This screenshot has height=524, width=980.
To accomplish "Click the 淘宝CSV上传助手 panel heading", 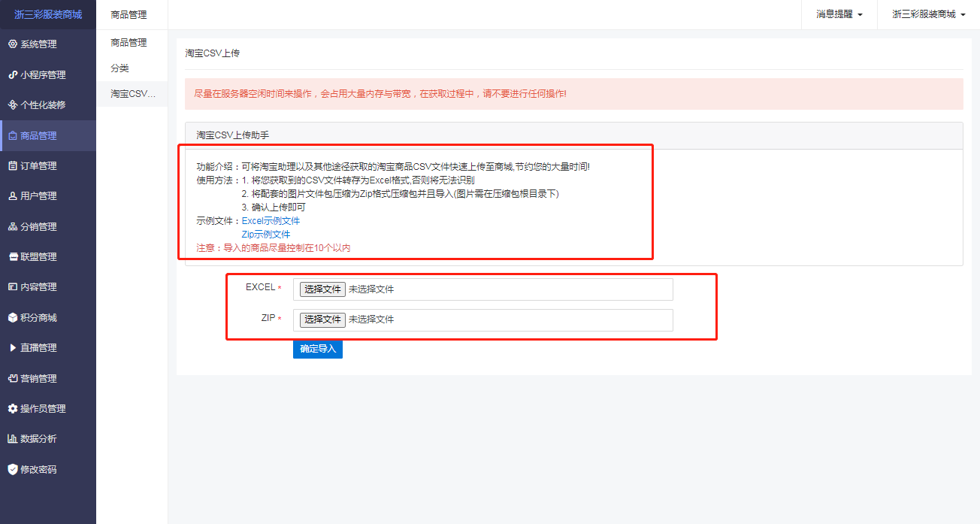I will pyautogui.click(x=233, y=135).
